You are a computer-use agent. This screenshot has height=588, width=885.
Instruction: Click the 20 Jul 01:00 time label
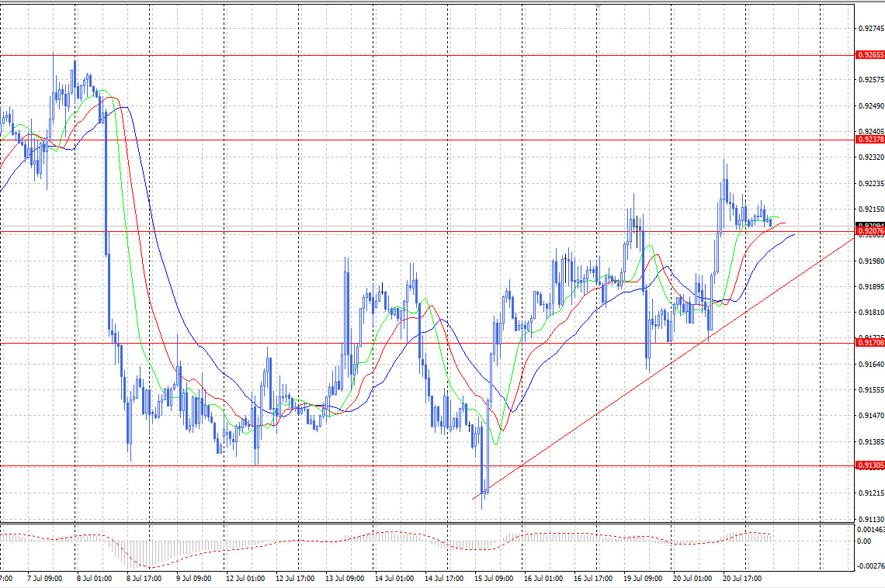click(692, 579)
